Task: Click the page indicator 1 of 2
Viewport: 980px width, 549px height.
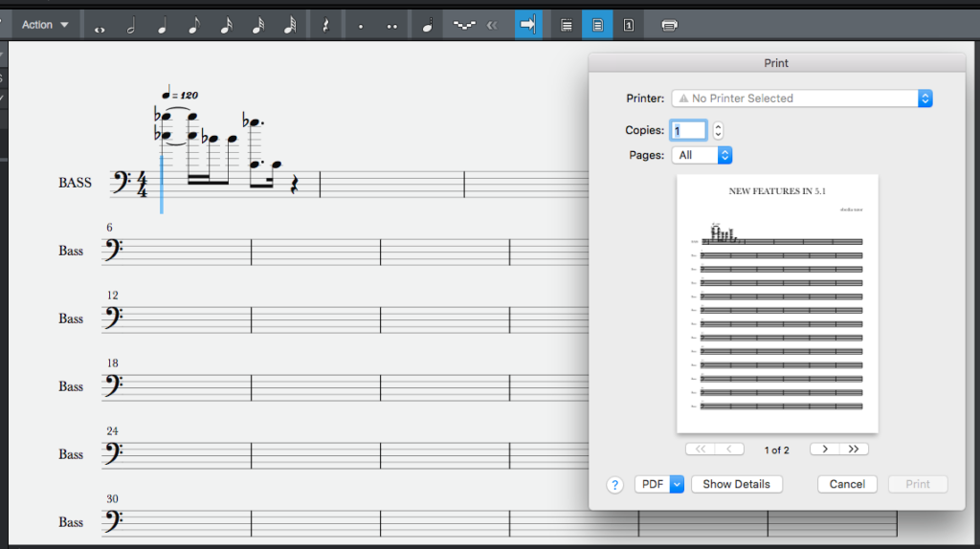Action: click(x=777, y=450)
